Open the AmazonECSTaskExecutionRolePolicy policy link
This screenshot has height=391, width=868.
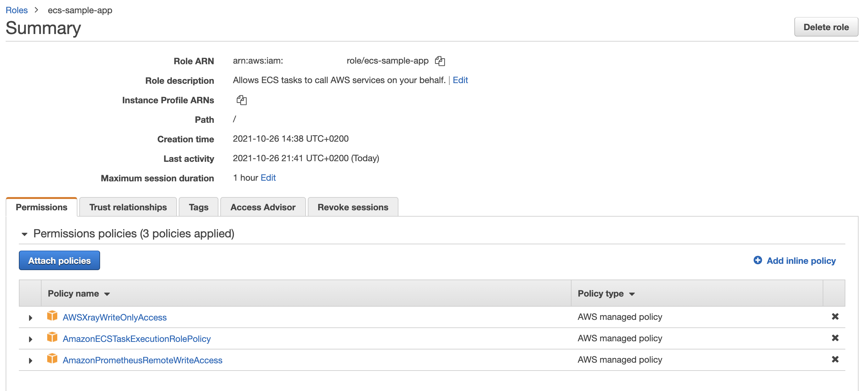point(137,338)
